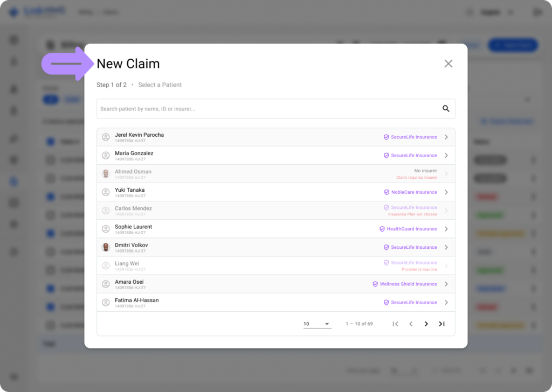
Task: Click the '1 – 10 of 69' range text
Action: (359, 324)
